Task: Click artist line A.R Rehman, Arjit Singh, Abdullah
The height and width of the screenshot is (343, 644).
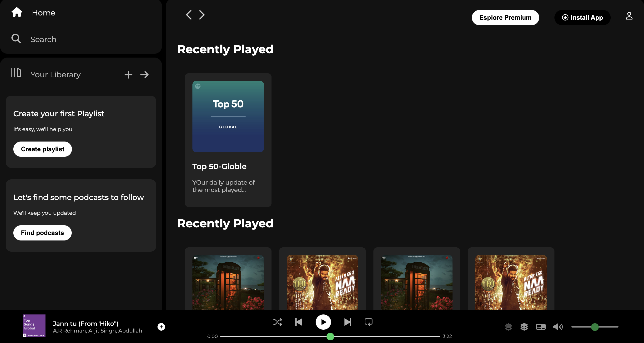Action: [x=97, y=331]
